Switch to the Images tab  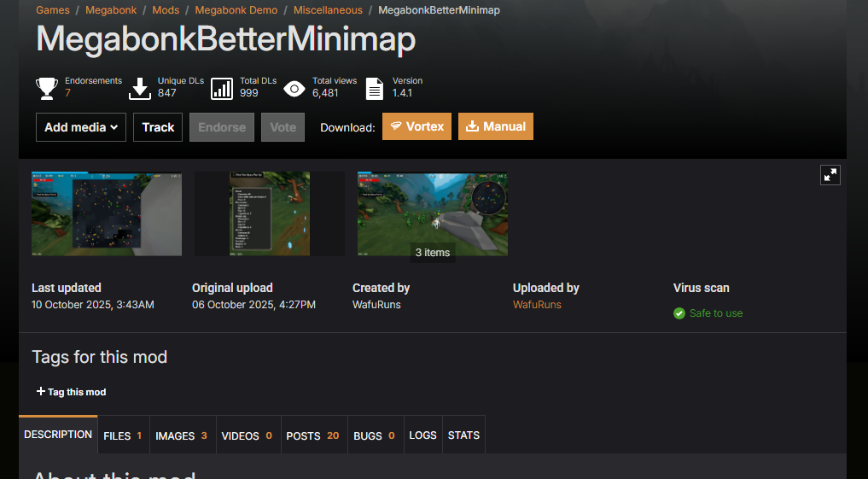coord(182,435)
